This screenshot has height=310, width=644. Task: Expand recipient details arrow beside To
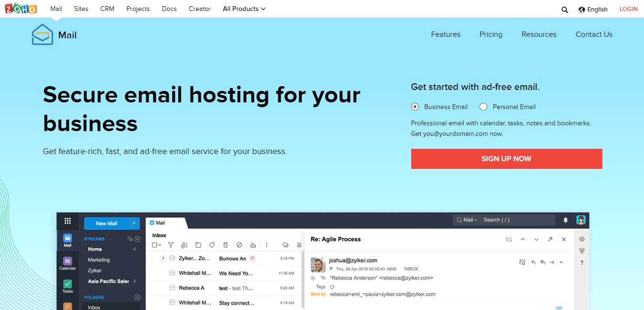point(313,278)
